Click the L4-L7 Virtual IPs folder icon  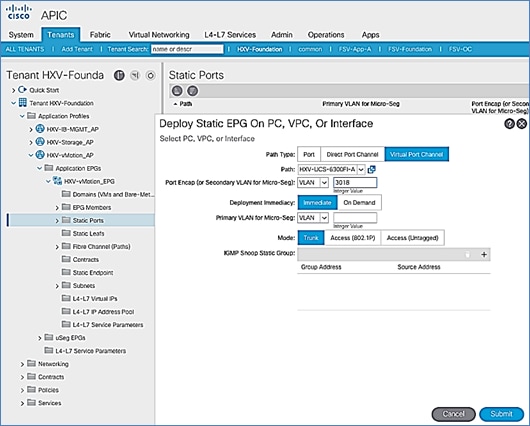tap(66, 298)
